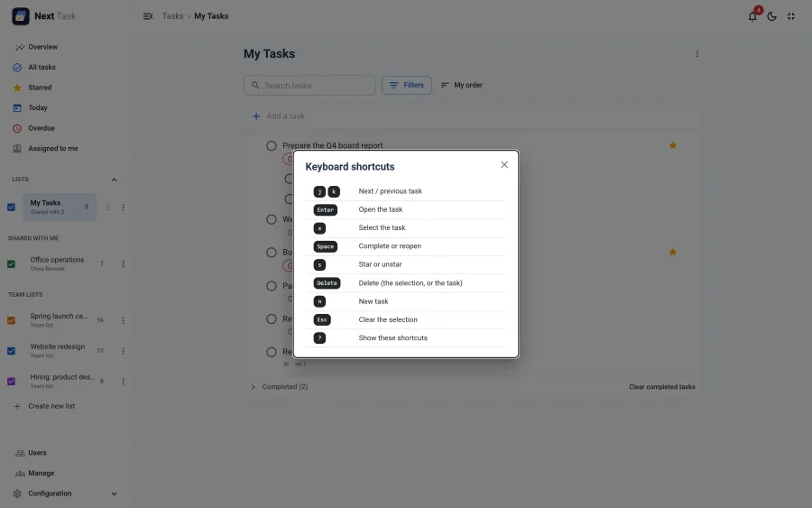This screenshot has width=812, height=508.
Task: Click the Keyboard shortcuts heading
Action: pyautogui.click(x=349, y=167)
